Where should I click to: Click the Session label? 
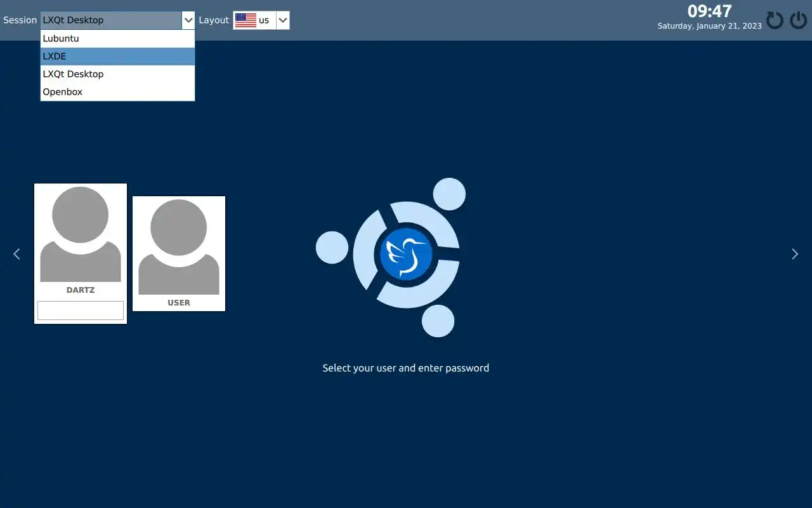point(20,20)
